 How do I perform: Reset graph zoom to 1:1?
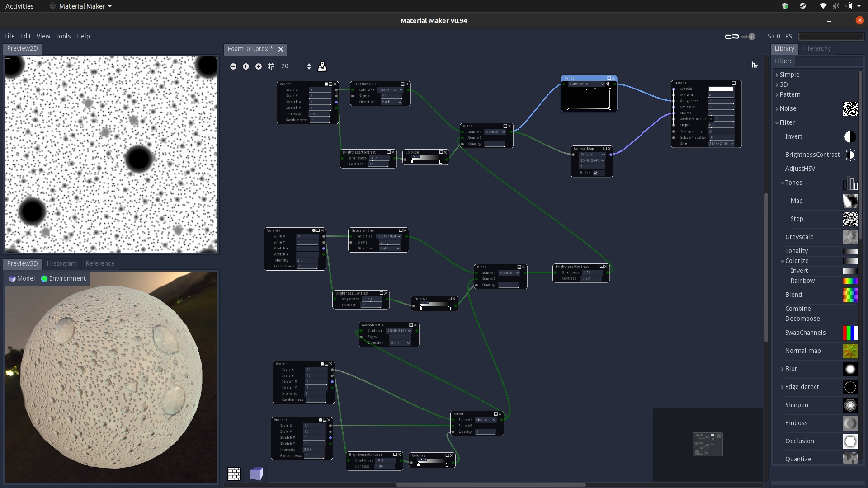(246, 66)
